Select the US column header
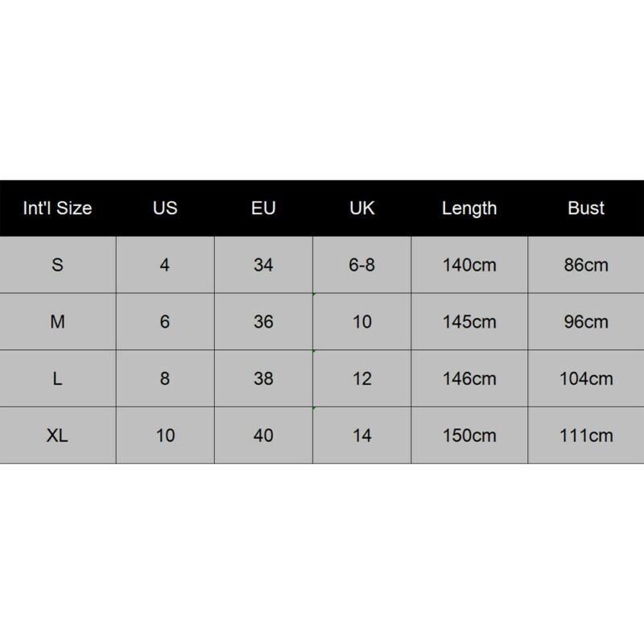 click(x=165, y=208)
